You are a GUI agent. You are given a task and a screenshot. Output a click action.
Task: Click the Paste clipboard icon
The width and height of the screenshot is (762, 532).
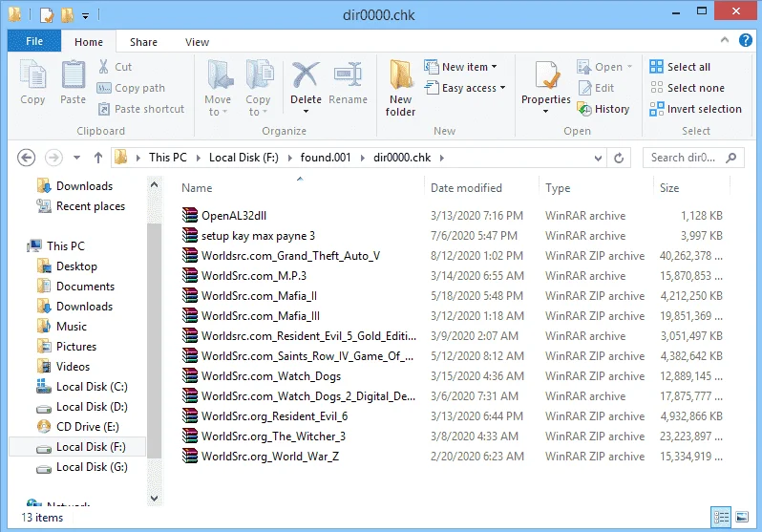[73, 75]
